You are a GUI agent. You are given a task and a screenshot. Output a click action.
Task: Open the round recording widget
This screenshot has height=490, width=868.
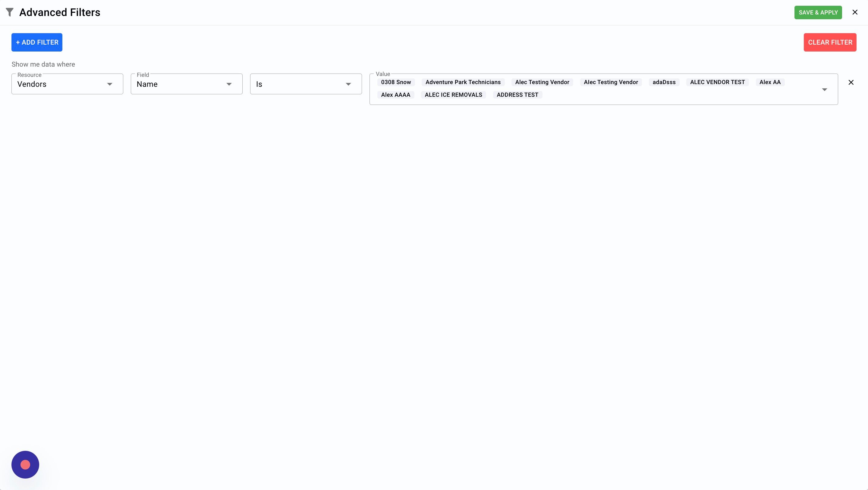(x=25, y=464)
